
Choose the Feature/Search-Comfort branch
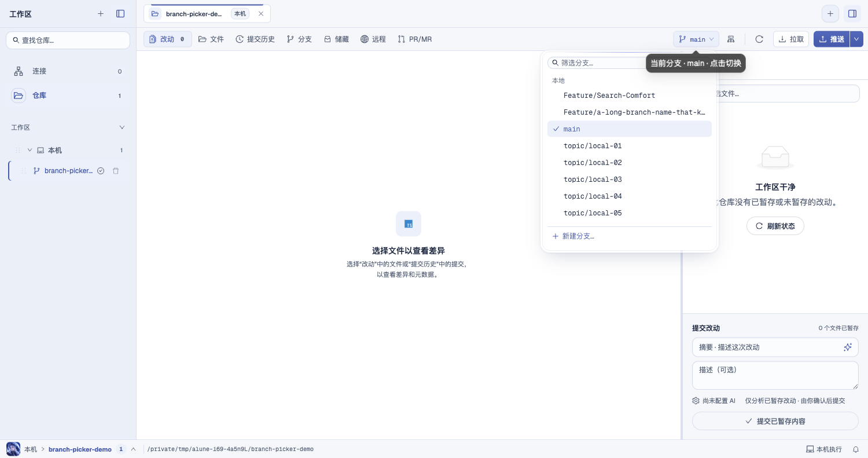click(630, 96)
